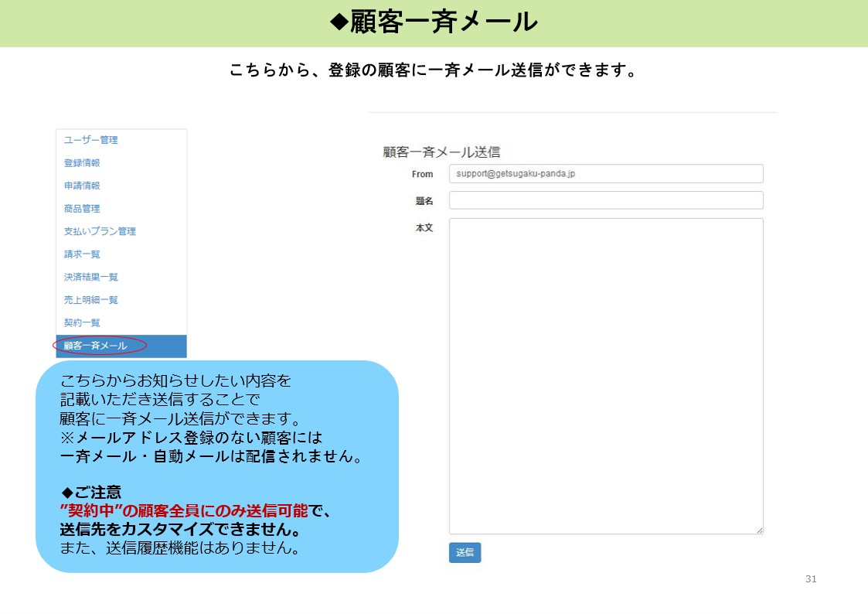The height and width of the screenshot is (614, 868).
Task: Open the ユーザー管理 menu item
Action: [x=90, y=140]
